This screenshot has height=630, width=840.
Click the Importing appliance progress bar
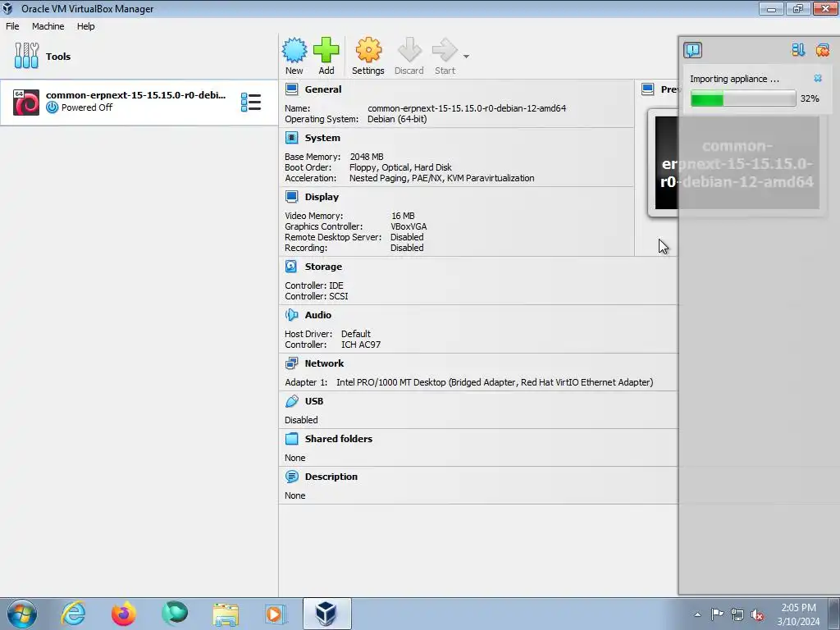coord(743,98)
